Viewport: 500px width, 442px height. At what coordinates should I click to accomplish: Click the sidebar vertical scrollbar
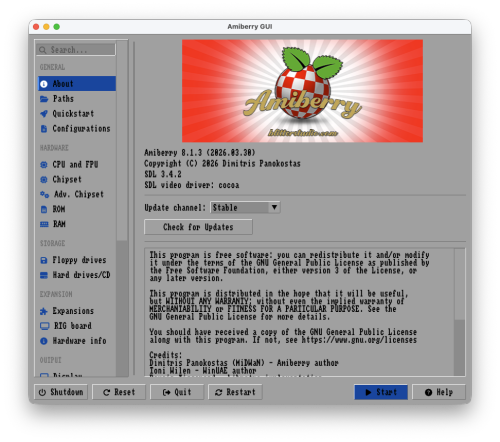tap(122, 208)
